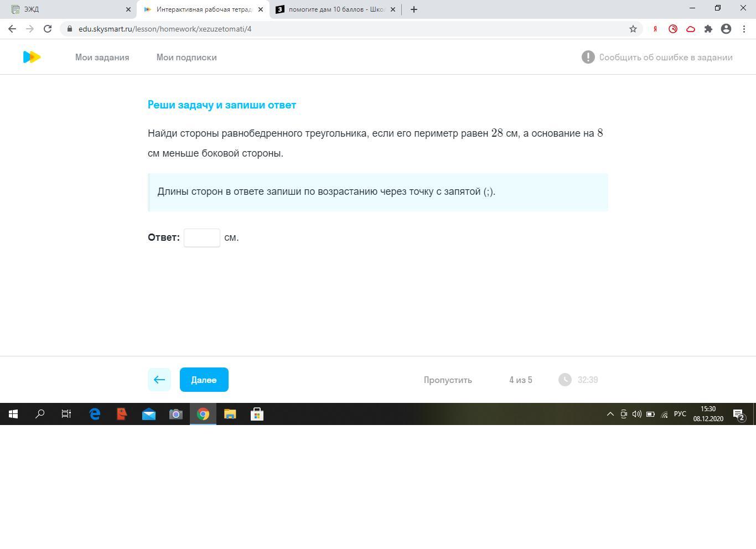The height and width of the screenshot is (549, 756).
Task: Open the Chrome extensions puzzle icon
Action: coord(708,29)
